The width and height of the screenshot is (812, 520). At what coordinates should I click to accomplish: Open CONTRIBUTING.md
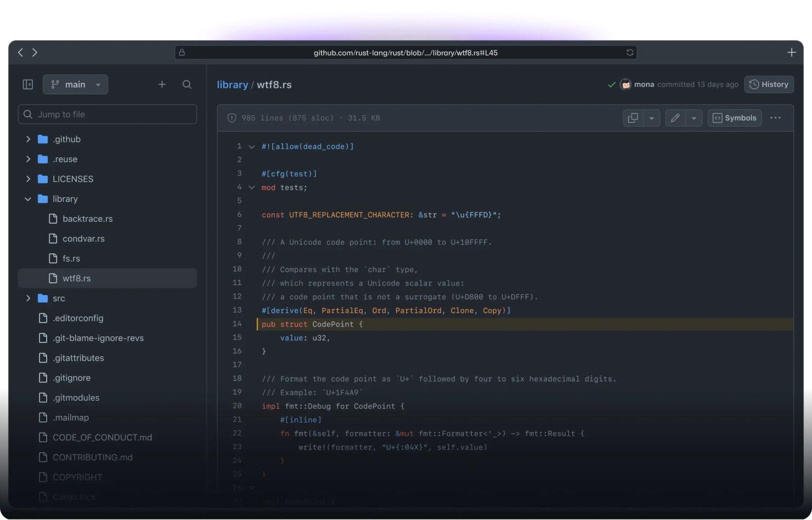coord(92,457)
